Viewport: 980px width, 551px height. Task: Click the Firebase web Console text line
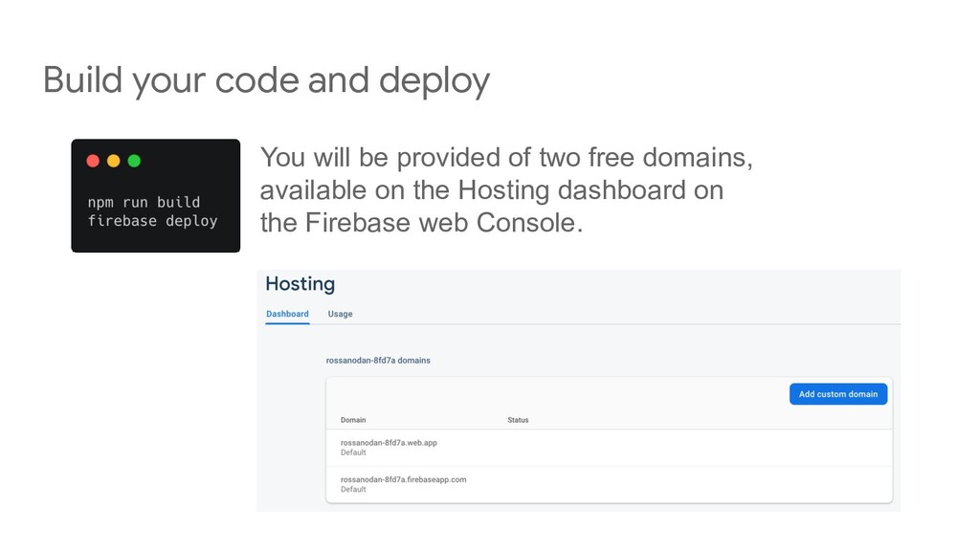[x=421, y=223]
